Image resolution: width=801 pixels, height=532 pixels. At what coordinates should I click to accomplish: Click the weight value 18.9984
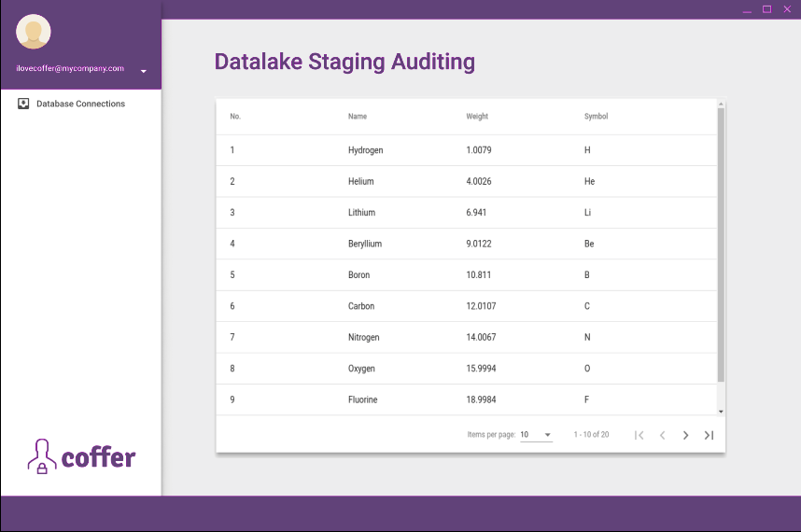coord(481,399)
